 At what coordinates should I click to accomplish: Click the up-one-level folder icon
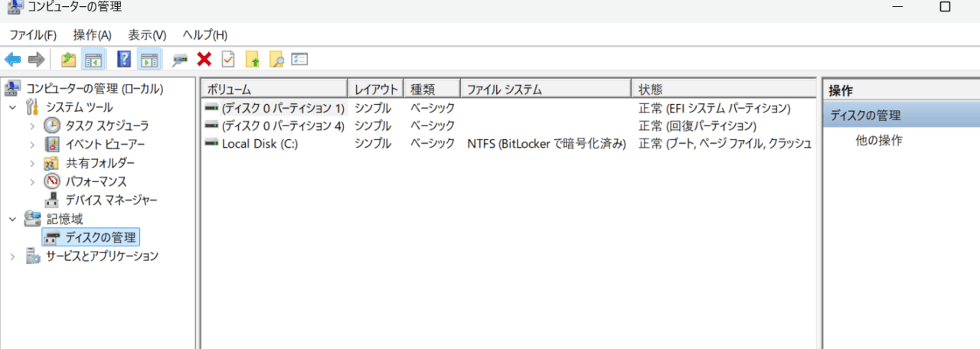tap(68, 59)
